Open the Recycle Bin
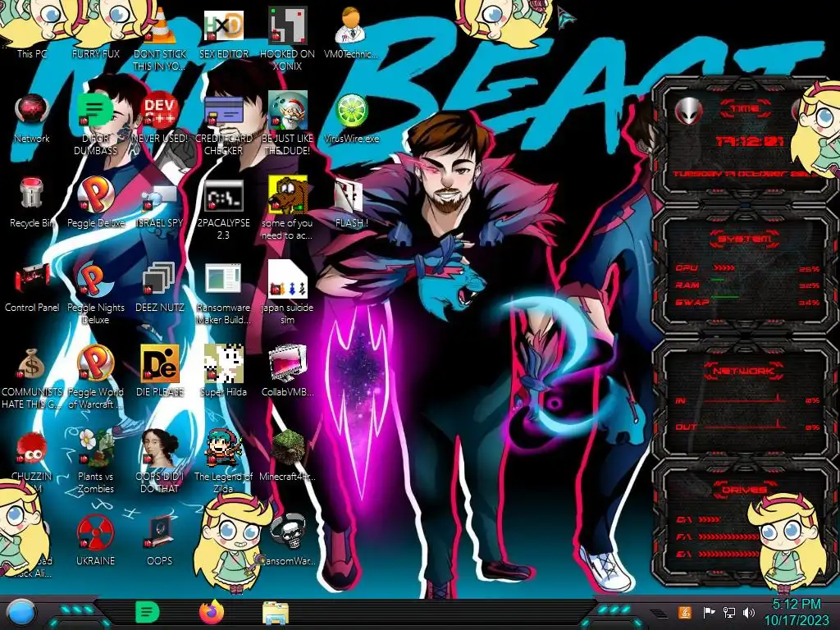The image size is (840, 630). coord(32,203)
